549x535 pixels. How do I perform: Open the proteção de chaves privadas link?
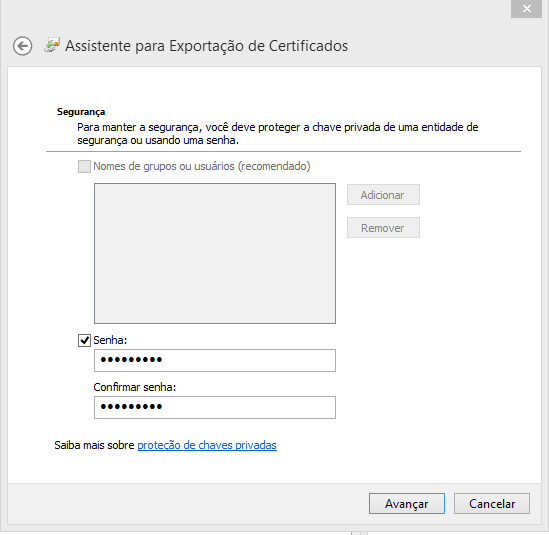(207, 445)
